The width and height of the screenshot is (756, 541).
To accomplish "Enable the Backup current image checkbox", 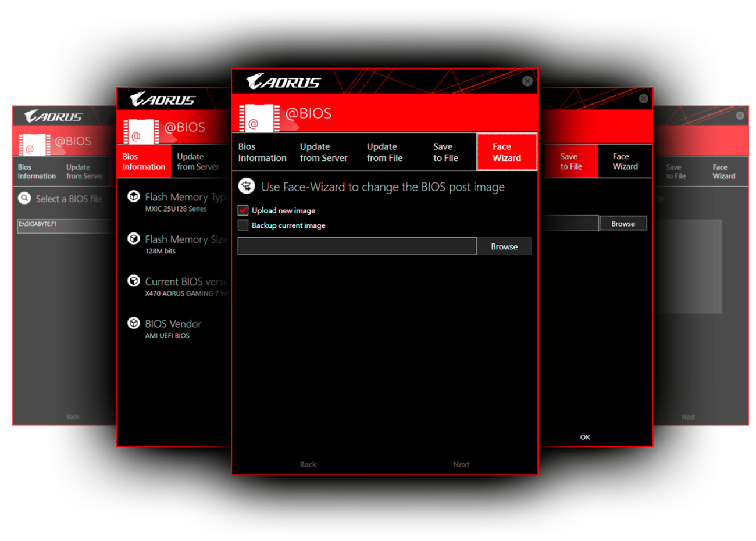I will [243, 225].
